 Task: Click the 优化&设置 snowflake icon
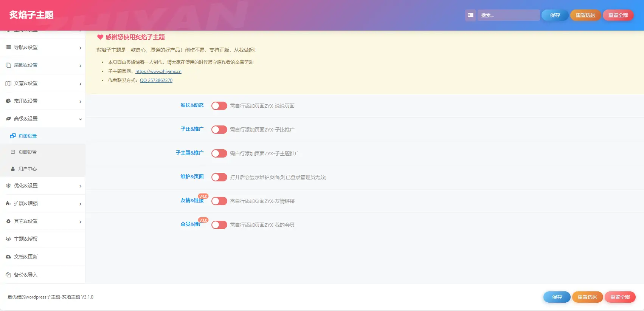click(8, 186)
